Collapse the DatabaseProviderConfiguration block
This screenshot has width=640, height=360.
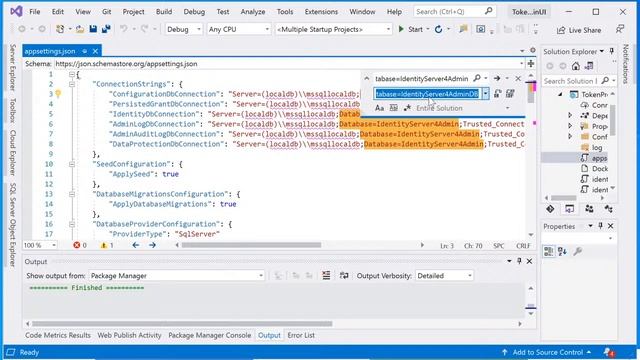tap(72, 224)
